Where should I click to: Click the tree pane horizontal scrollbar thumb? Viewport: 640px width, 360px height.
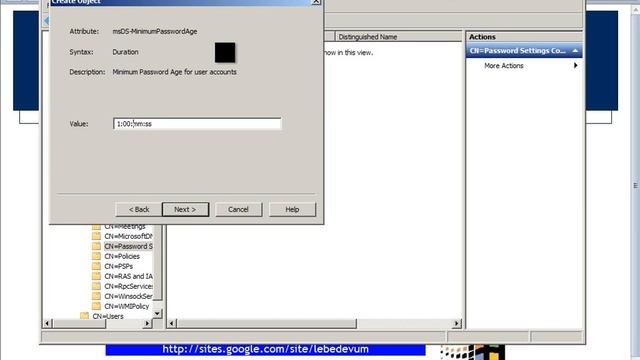pyautogui.click(x=79, y=323)
